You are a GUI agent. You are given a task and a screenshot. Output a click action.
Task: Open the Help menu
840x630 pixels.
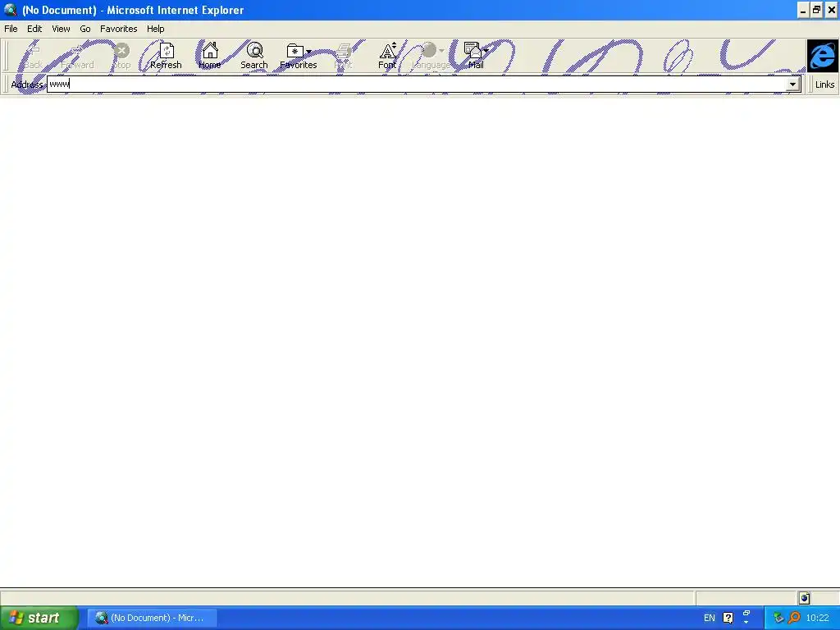click(155, 29)
